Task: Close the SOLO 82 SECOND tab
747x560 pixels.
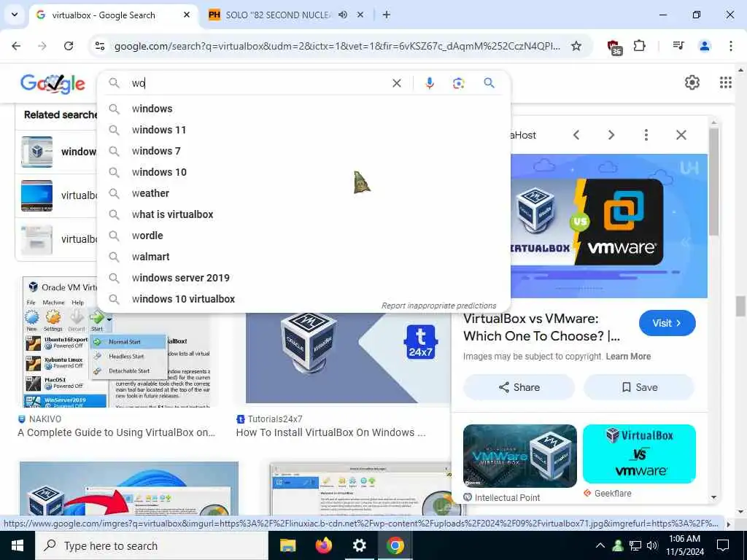Action: tap(360, 15)
